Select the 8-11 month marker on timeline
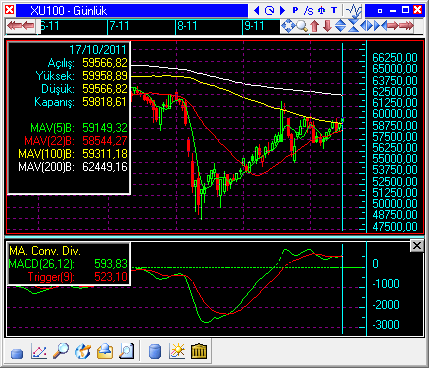The width and height of the screenshot is (429, 368). point(187,26)
